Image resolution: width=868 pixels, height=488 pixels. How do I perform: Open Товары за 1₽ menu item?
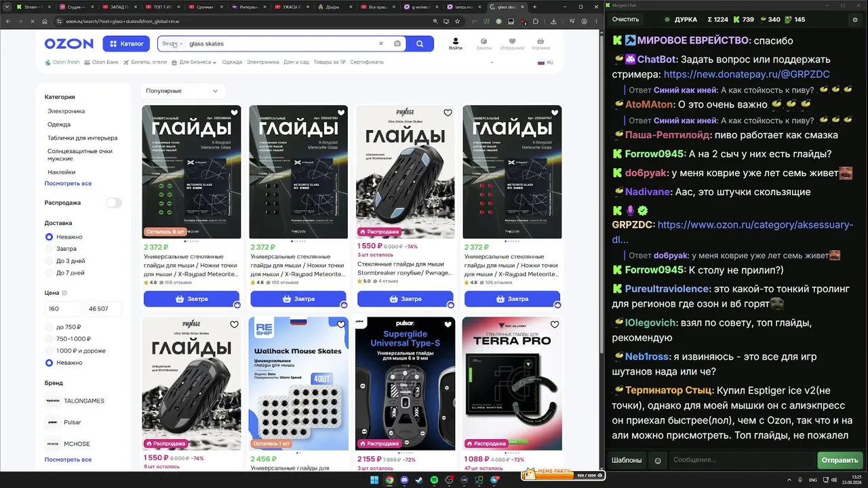(x=330, y=62)
